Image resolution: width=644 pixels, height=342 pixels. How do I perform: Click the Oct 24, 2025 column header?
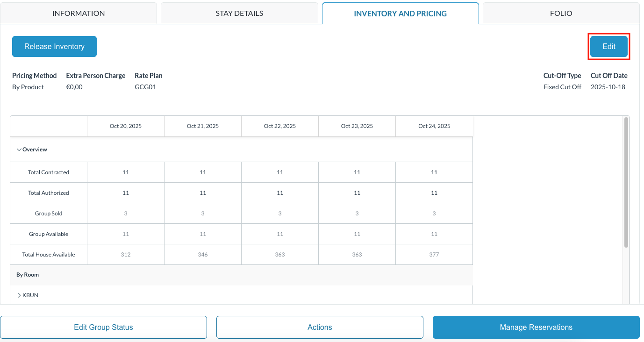pyautogui.click(x=434, y=126)
